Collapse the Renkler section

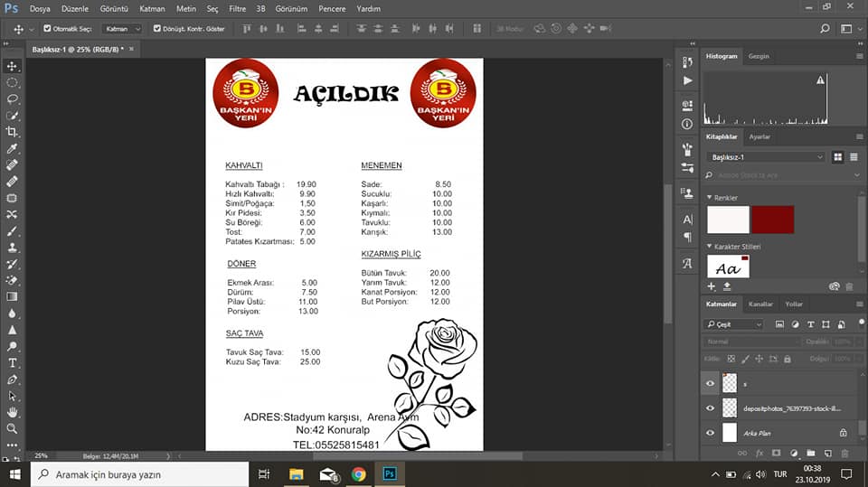pos(709,197)
